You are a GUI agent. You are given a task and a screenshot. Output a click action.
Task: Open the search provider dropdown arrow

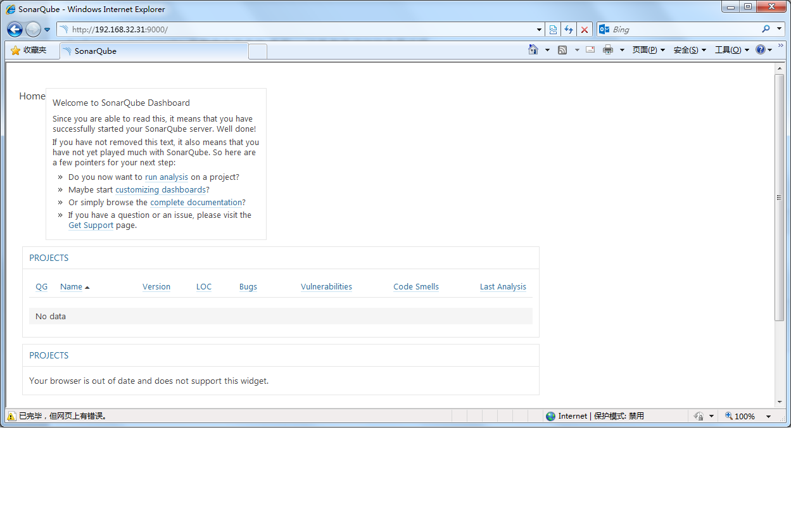(x=780, y=29)
